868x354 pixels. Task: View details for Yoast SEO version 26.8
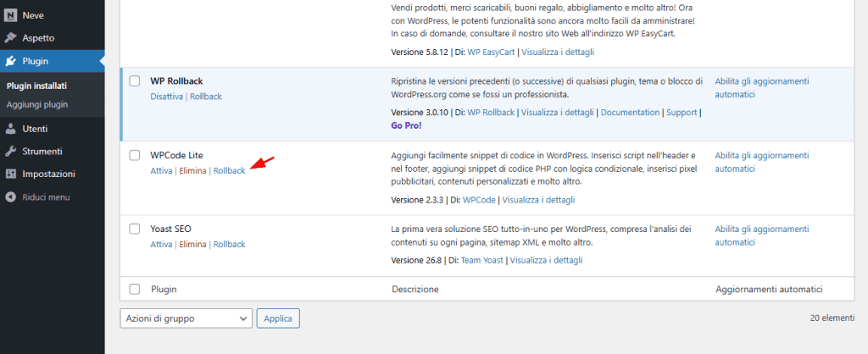[547, 260]
